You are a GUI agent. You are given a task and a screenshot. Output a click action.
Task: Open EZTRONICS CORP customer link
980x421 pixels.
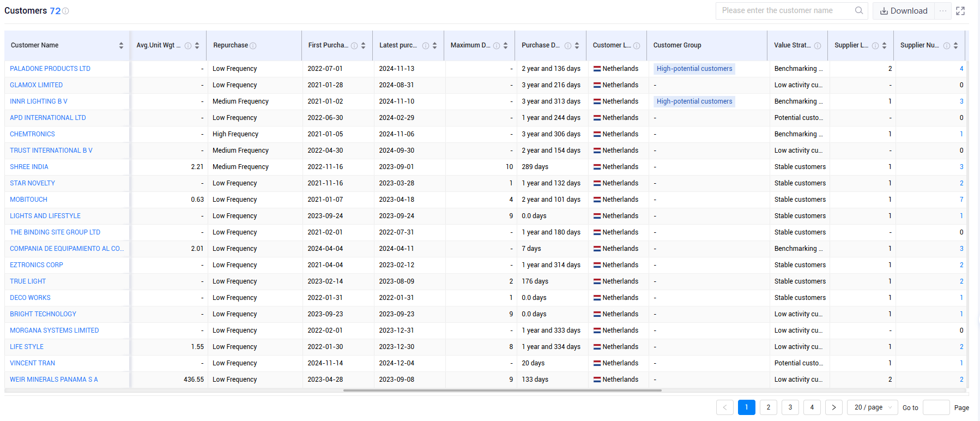37,265
